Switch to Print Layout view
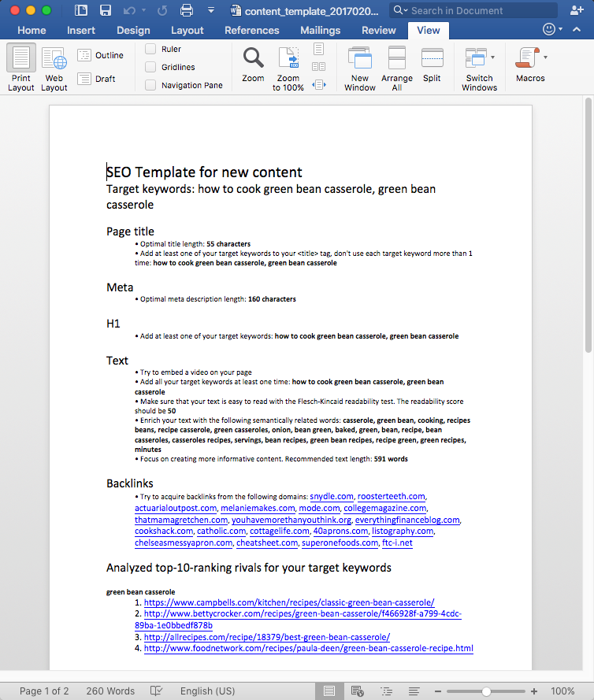This screenshot has width=594, height=700. (21, 68)
